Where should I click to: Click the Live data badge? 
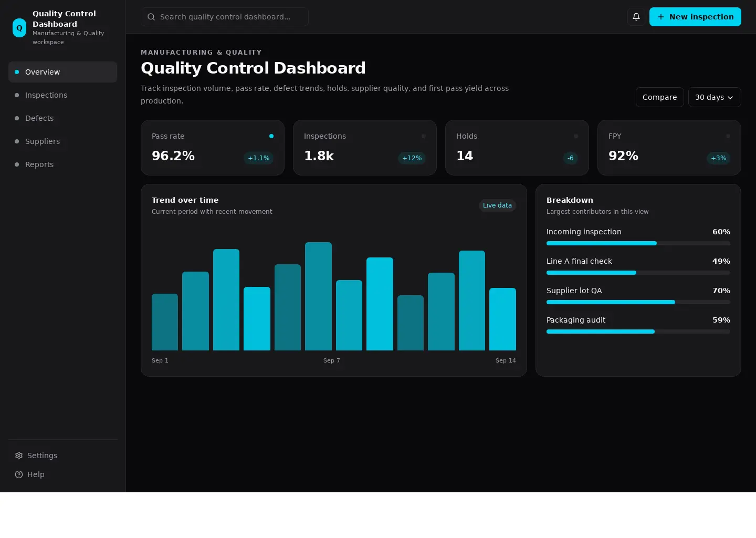tap(497, 205)
